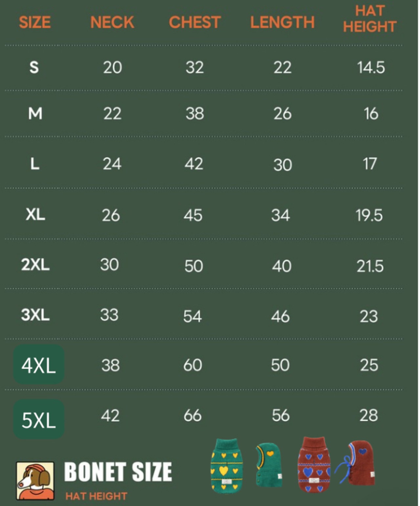This screenshot has height=506, width=420.
Task: Click the CHEST column header
Action: coord(195,22)
